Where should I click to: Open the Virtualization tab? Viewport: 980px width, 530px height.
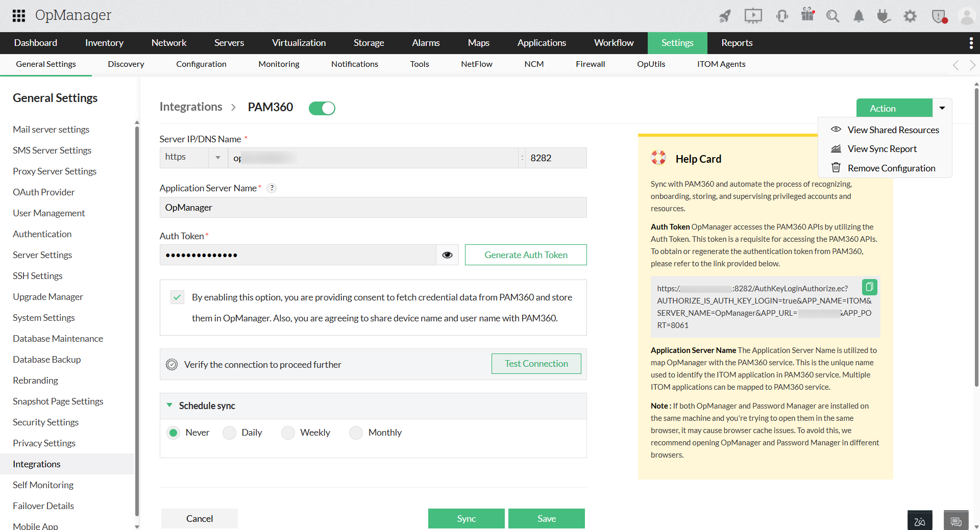pos(299,43)
